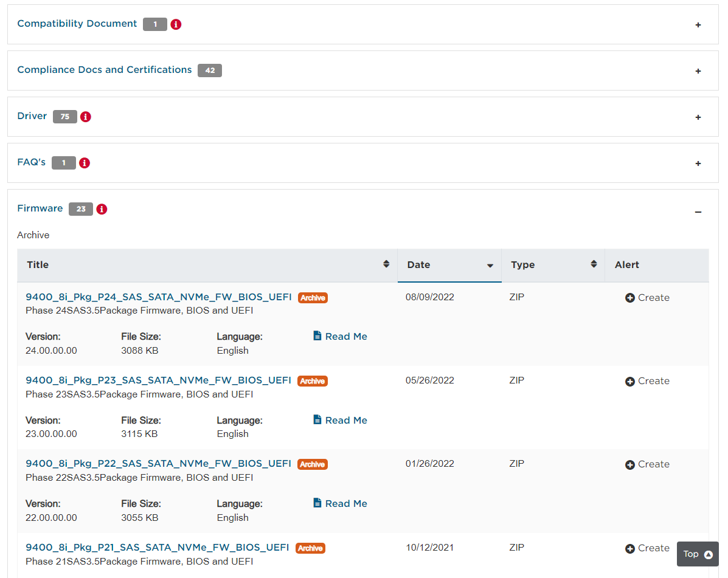
Task: Click the Archive badge on the P21 row
Action: (311, 548)
